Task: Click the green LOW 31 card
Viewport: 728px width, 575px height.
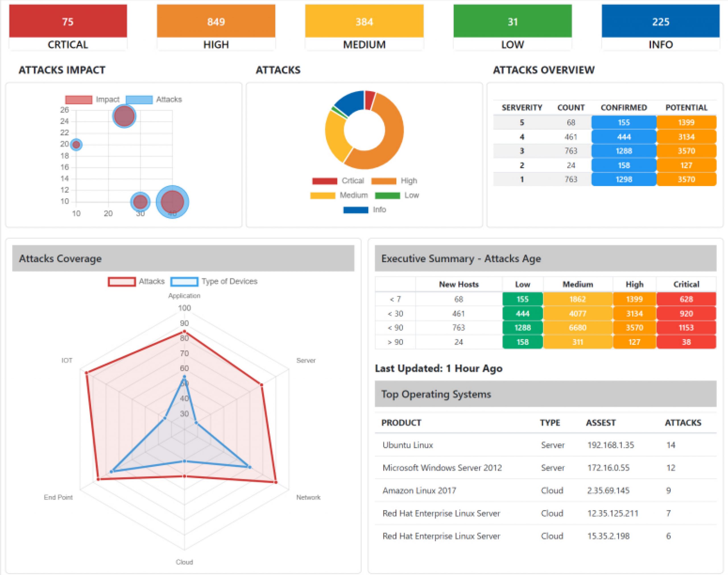Action: pos(513,27)
